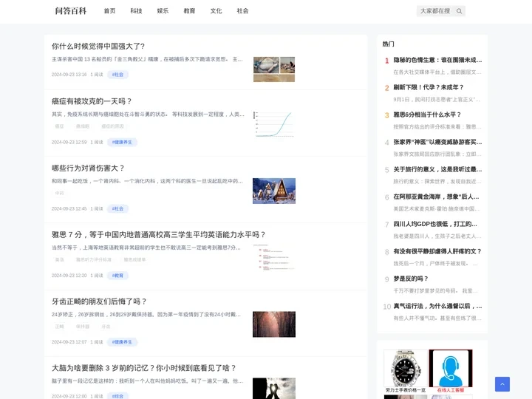The width and height of the screenshot is (532, 399).
Task: Open the 科技 navigation item
Action: tap(136, 11)
